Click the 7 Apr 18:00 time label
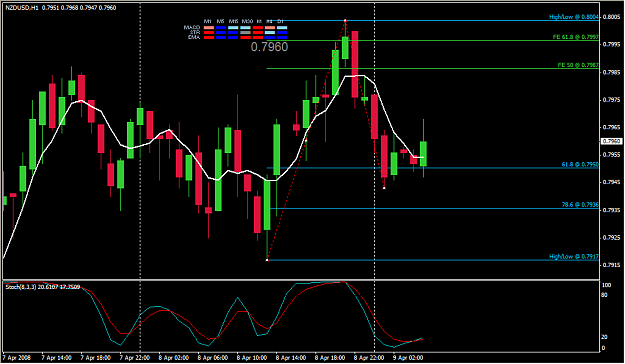Image resolution: width=625 pixels, height=364 pixels. coord(96,358)
